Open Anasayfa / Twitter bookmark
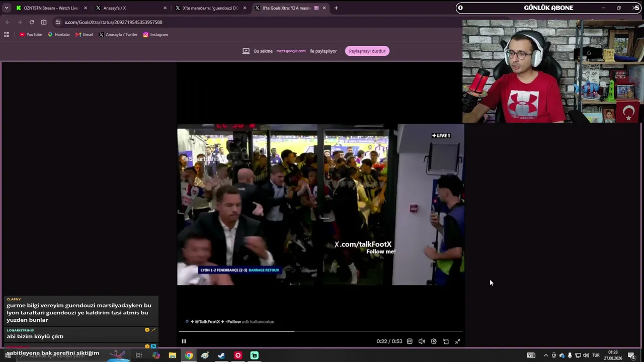644x362 pixels. [118, 35]
